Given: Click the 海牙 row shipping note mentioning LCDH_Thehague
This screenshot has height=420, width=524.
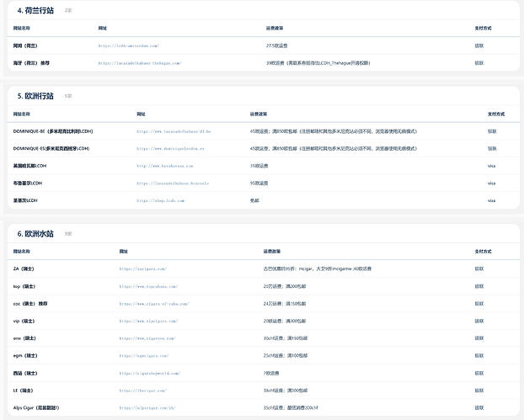Looking at the screenshot, I should point(318,63).
